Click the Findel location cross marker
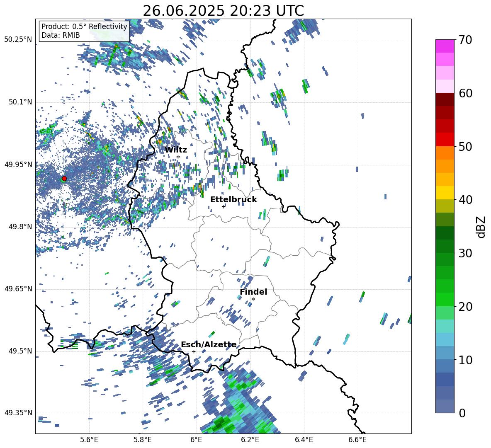Viewport: 491px width, 448px height. pyautogui.click(x=253, y=299)
